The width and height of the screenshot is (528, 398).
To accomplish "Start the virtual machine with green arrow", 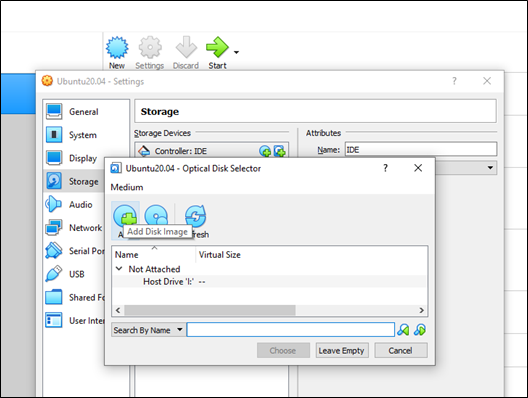I will tap(217, 47).
